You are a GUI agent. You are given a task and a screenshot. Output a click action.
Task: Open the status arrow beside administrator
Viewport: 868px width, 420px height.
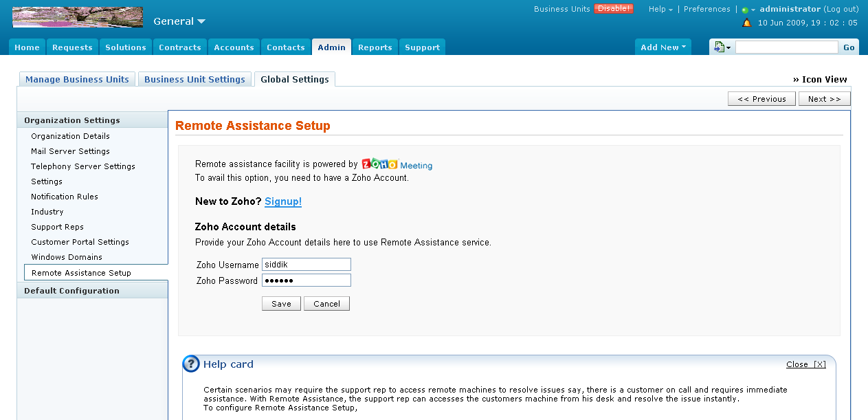(753, 10)
